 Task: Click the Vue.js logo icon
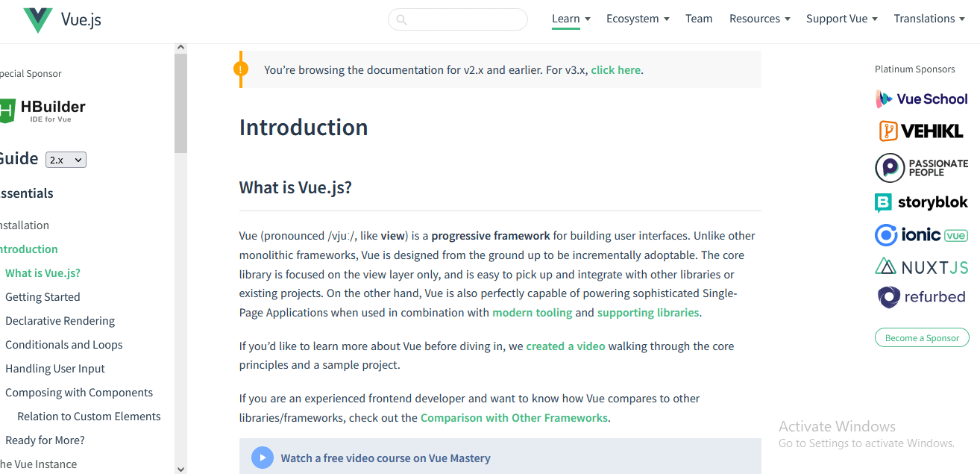38,20
